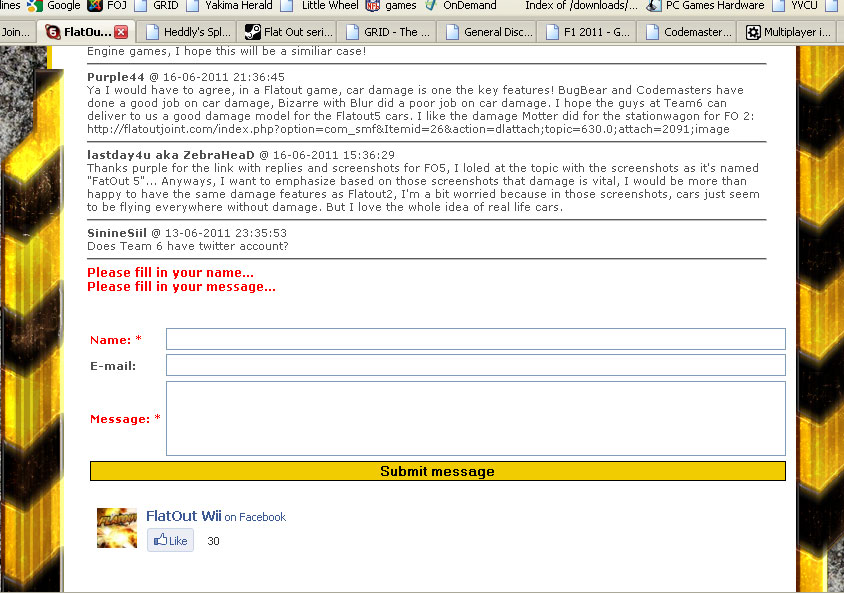The image size is (844, 594).
Task: Open the Little Wheel bookmark
Action: point(320,5)
